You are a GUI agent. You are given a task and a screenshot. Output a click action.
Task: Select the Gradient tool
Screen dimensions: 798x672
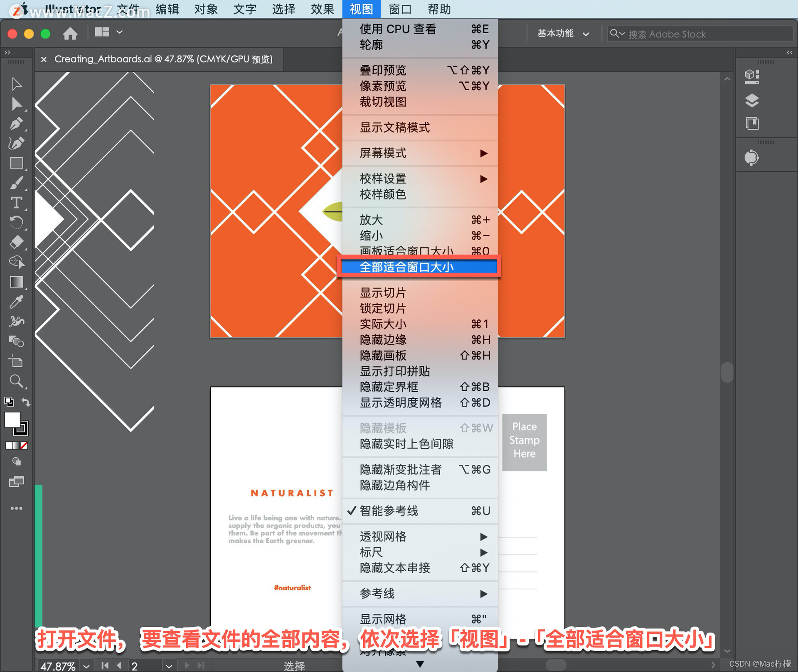(16, 282)
